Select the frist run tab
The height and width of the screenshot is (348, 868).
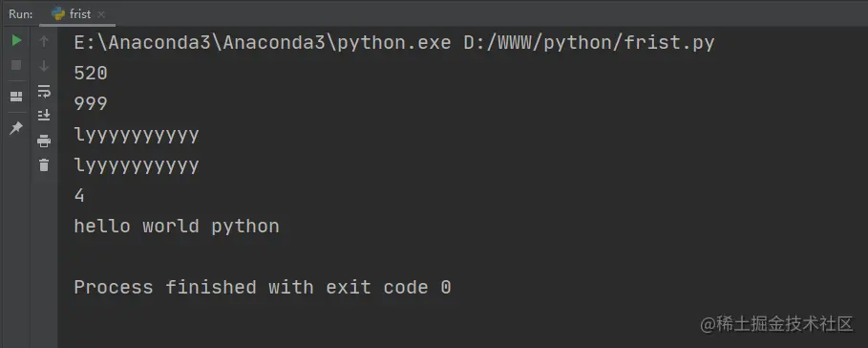pos(77,13)
